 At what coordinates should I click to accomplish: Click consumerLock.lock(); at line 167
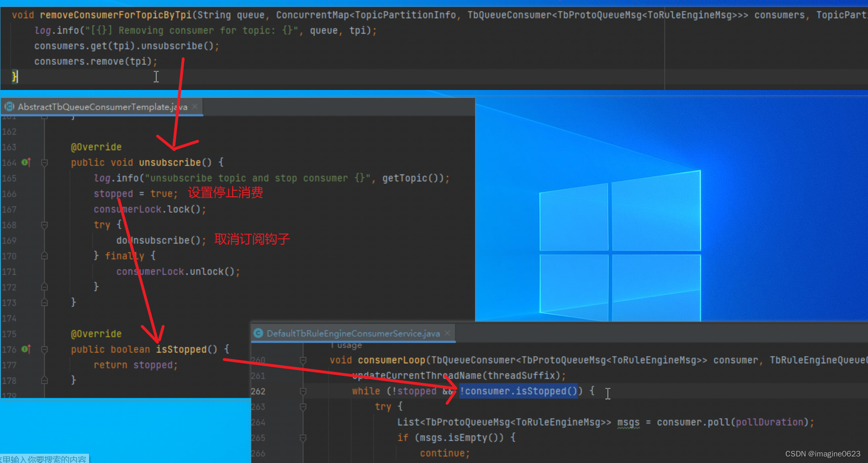coord(150,209)
